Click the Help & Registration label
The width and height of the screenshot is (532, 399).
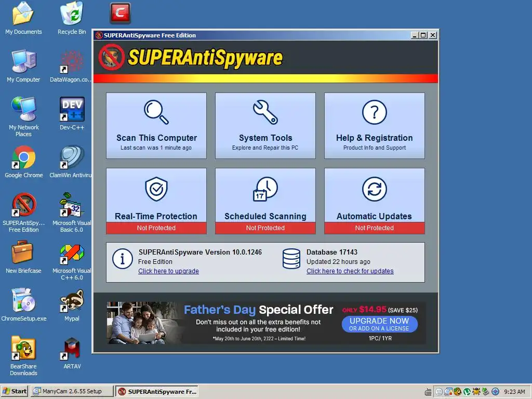pos(374,138)
